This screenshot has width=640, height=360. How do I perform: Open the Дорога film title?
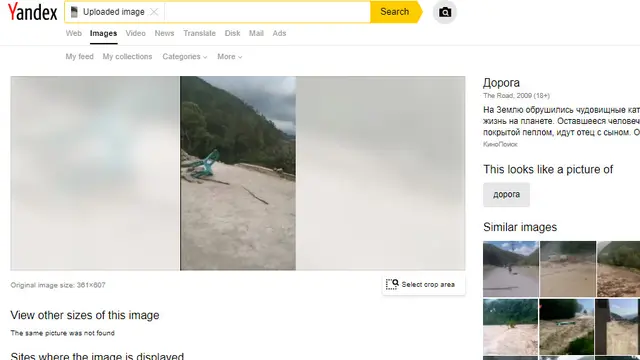pyautogui.click(x=501, y=83)
